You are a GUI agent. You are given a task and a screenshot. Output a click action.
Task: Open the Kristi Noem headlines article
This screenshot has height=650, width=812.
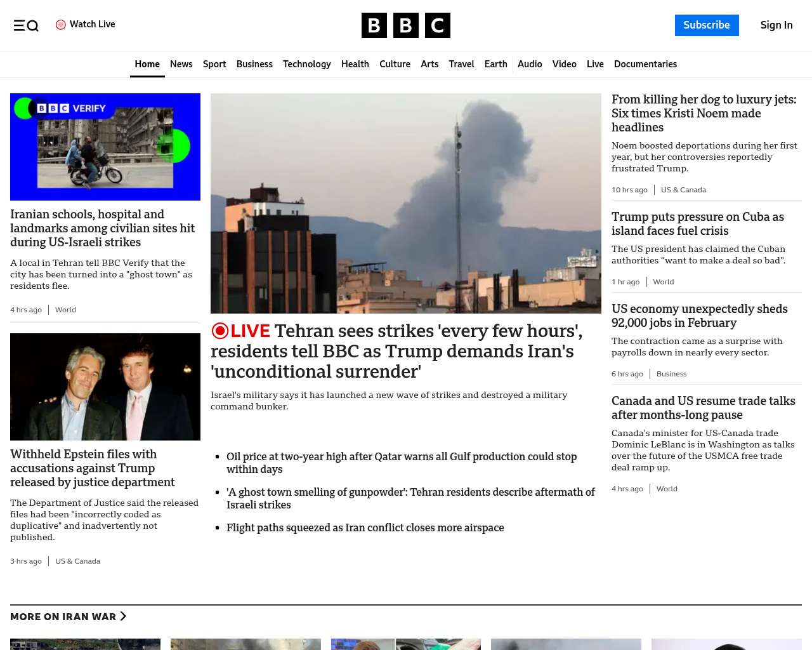[704, 113]
